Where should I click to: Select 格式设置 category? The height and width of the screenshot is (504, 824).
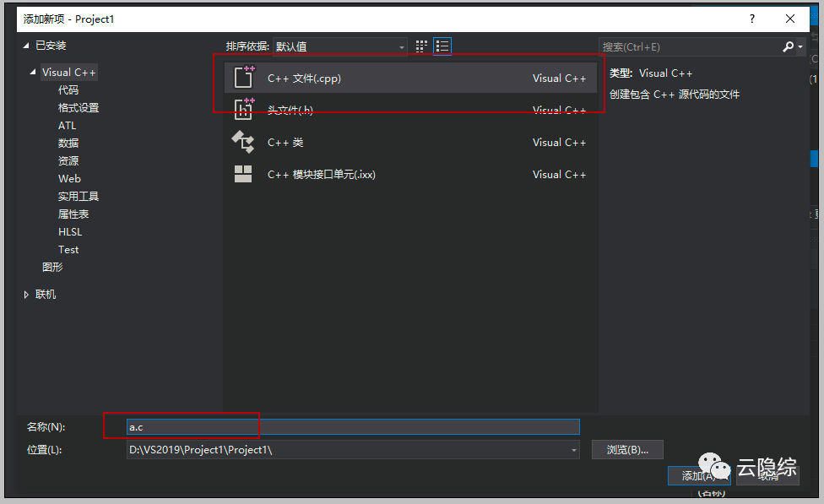[79, 108]
